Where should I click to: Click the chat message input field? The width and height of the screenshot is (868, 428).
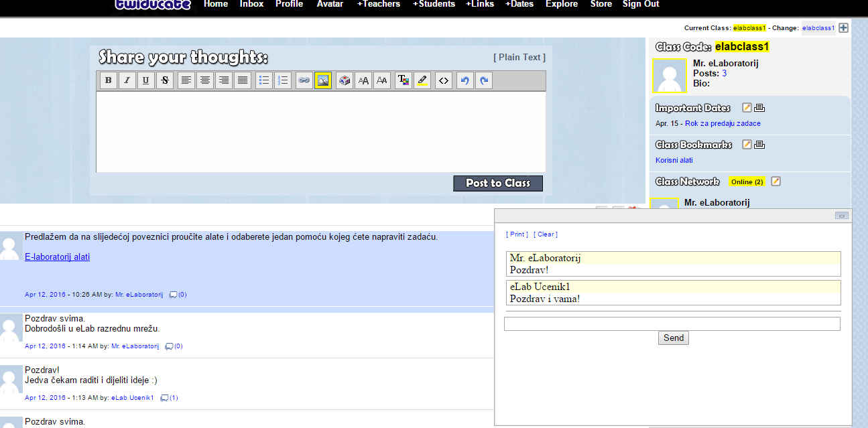pos(672,324)
